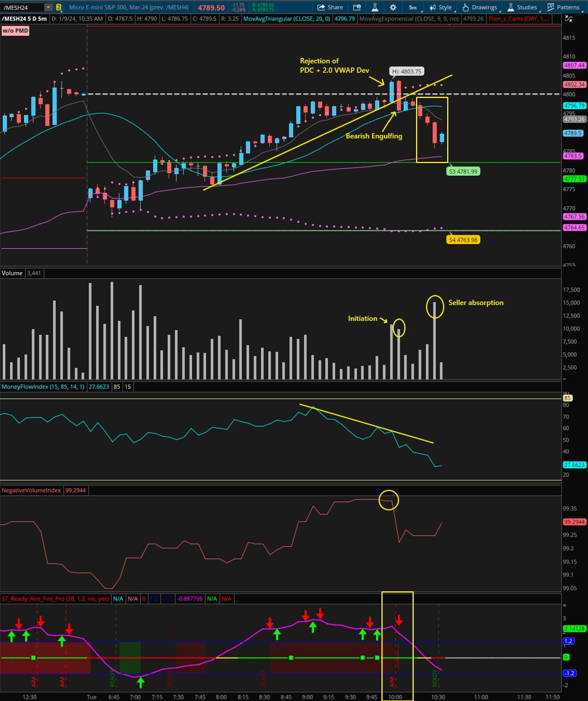Click the Seller absorption annotation text
Image resolution: width=588 pixels, height=701 pixels.
pos(476,303)
